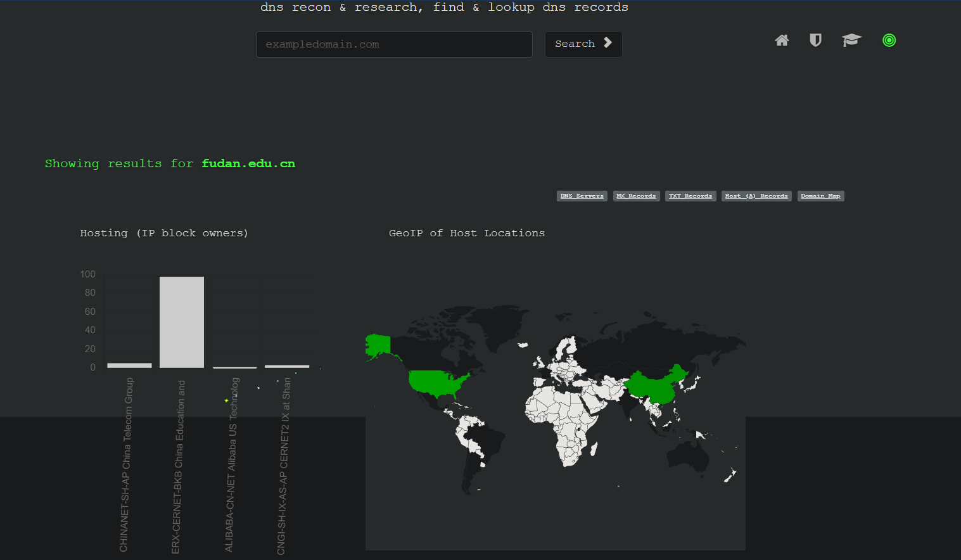Click the fudan.edu.cn domain text
Screen dimensions: 961x560
pyautogui.click(x=248, y=164)
